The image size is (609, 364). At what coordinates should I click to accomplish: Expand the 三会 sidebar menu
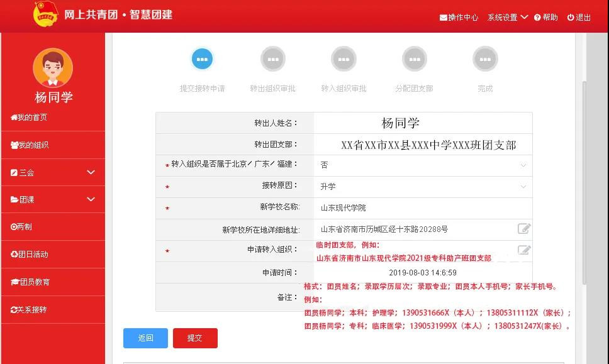click(53, 172)
